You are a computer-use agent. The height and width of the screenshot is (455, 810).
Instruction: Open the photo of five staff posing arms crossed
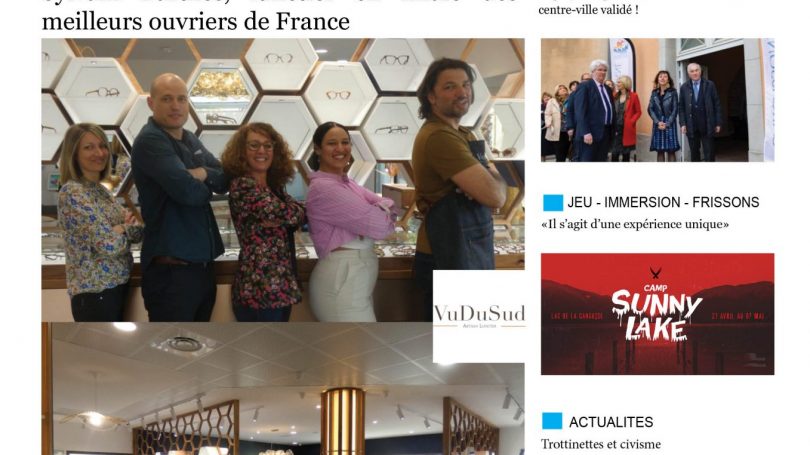coord(283,180)
